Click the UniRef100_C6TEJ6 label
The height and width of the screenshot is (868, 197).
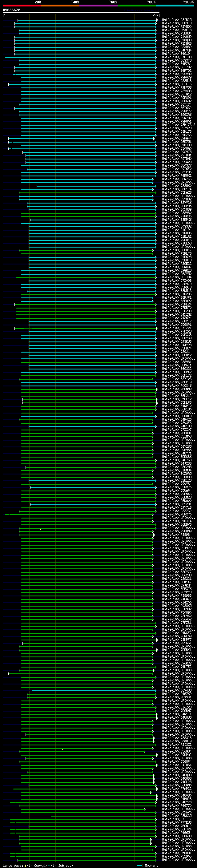click(177, 84)
